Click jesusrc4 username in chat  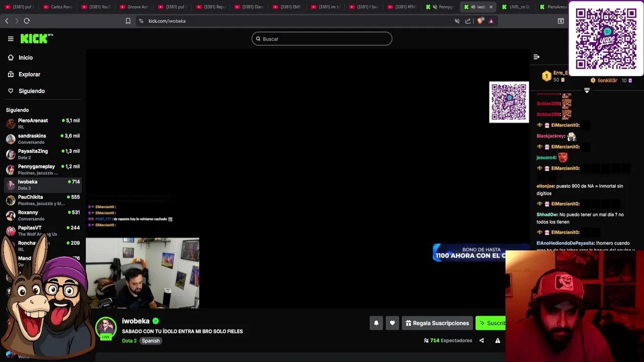point(546,157)
